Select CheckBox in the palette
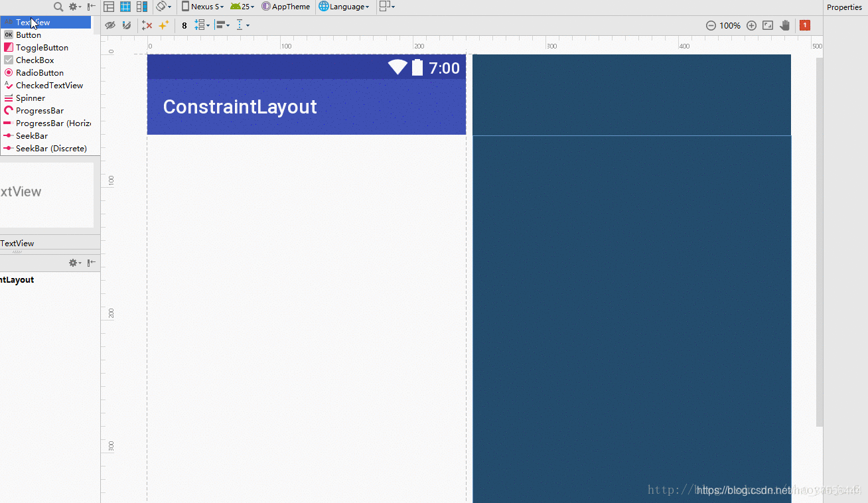868x503 pixels. 45,60
